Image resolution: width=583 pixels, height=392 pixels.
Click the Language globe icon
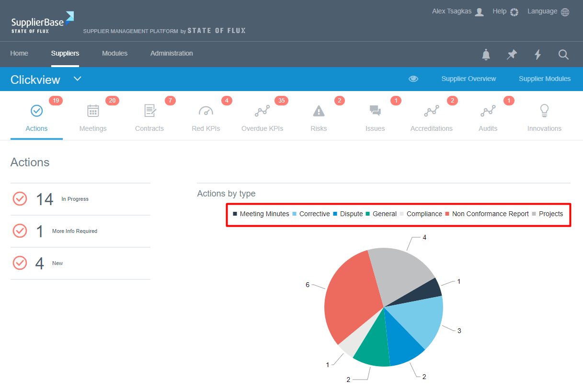565,12
